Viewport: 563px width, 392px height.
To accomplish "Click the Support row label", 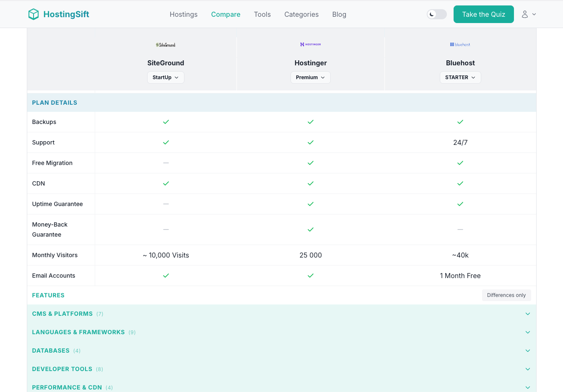I will tap(43, 142).
